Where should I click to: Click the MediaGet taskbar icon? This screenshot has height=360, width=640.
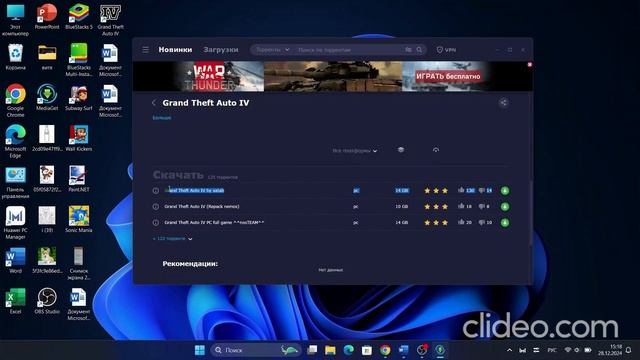tap(440, 350)
